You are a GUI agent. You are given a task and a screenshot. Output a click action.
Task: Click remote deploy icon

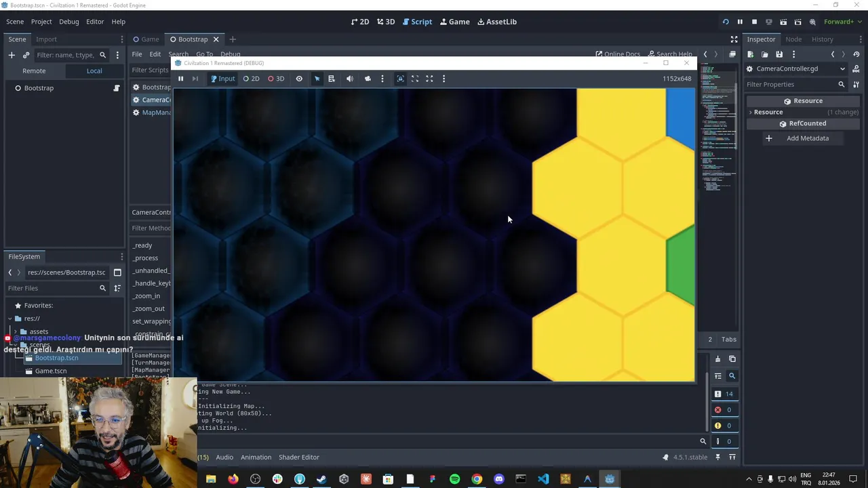(769, 22)
